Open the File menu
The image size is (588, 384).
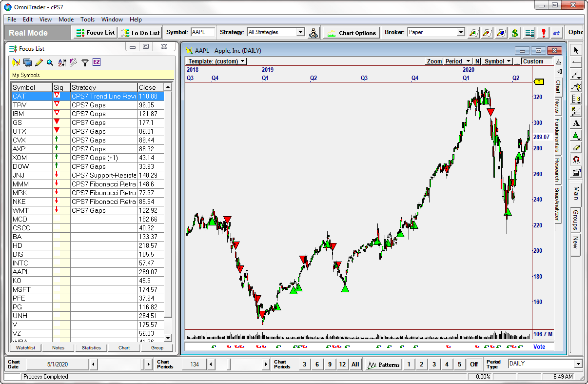[x=12, y=20]
